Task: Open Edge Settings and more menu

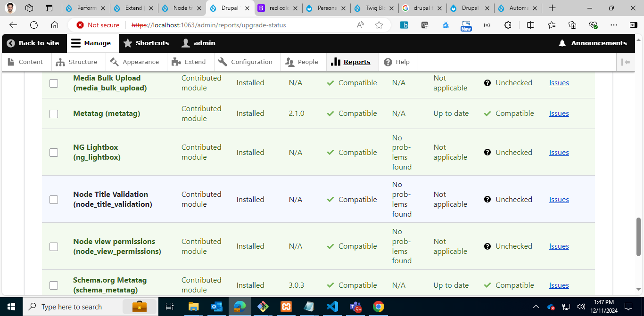Action: pos(614,25)
